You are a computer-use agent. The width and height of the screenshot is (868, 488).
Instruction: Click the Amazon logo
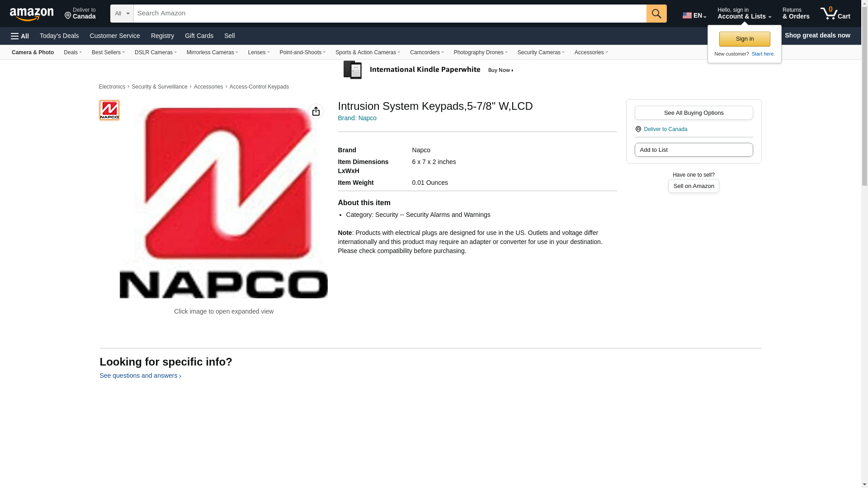tap(32, 14)
